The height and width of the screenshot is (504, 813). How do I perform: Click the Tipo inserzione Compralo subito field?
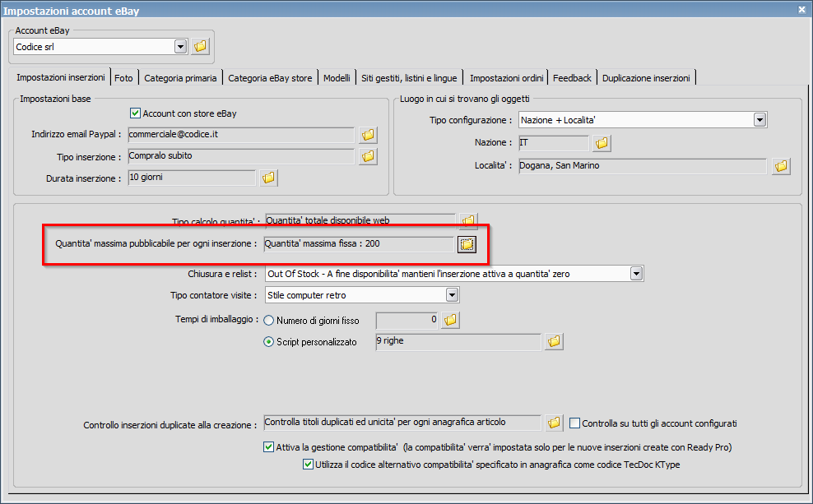(241, 156)
